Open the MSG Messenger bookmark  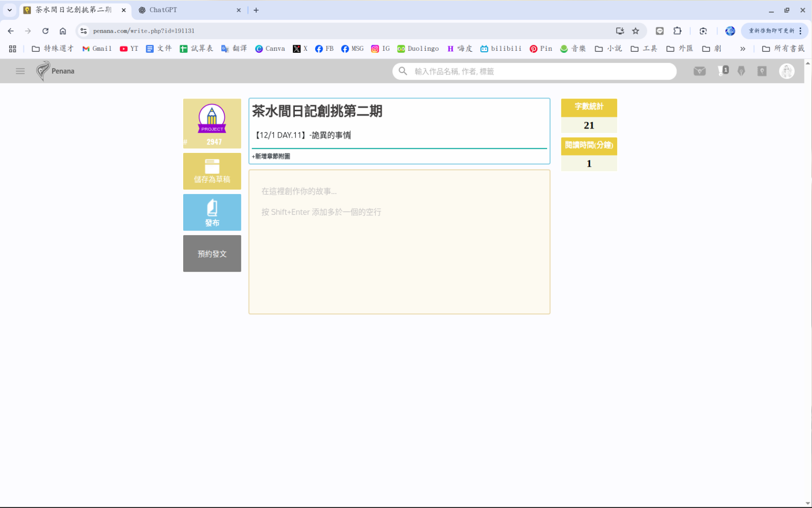click(352, 49)
